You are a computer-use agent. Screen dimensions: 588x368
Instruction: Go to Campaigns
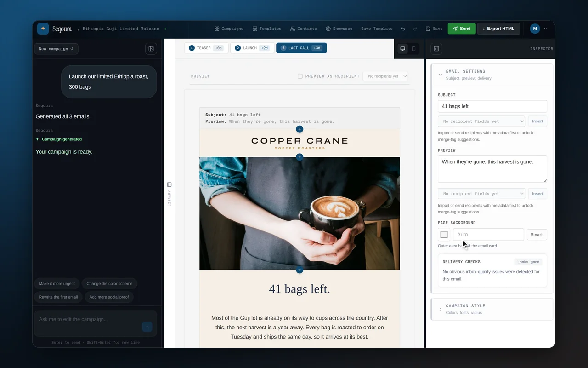pos(229,29)
